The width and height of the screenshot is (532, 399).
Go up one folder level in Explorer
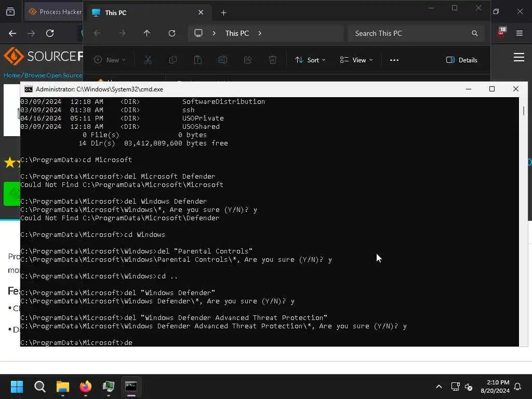coord(147,33)
